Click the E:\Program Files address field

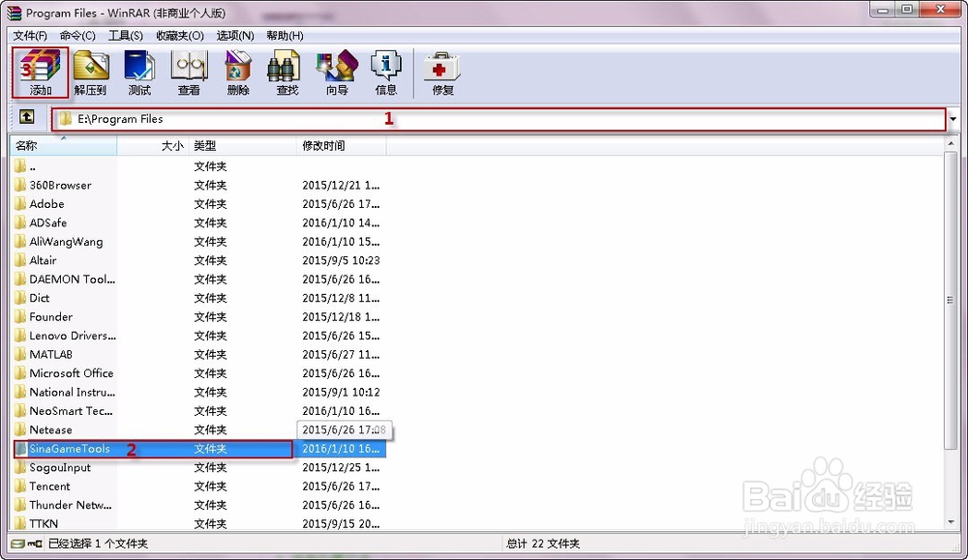coord(499,119)
